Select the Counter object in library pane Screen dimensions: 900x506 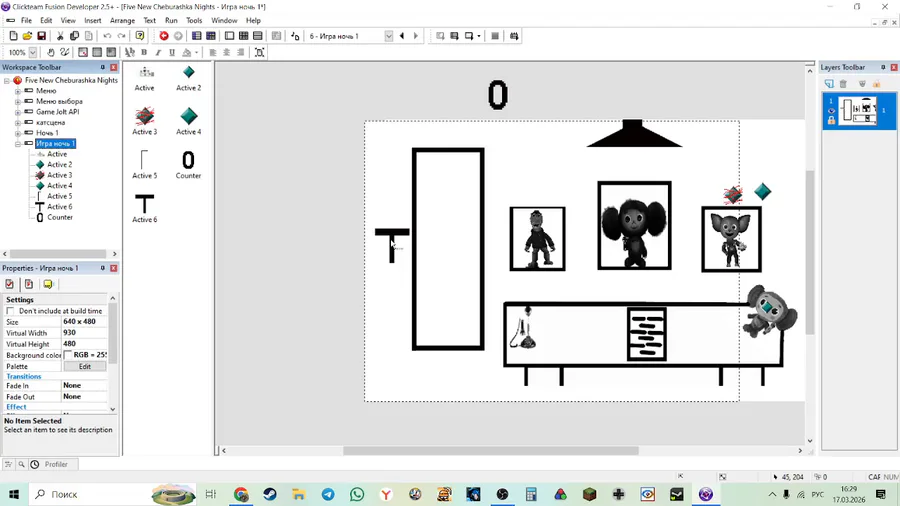click(188, 165)
